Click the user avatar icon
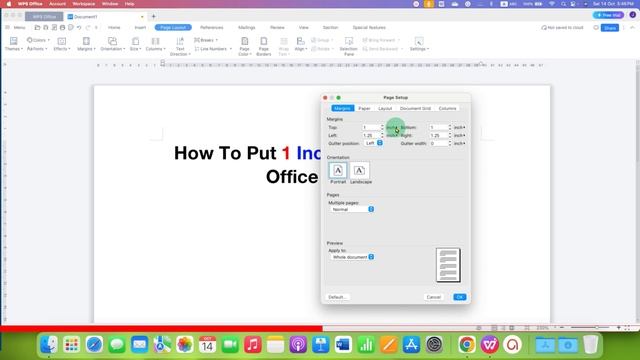Viewport: 640px width, 360px height. click(x=632, y=15)
